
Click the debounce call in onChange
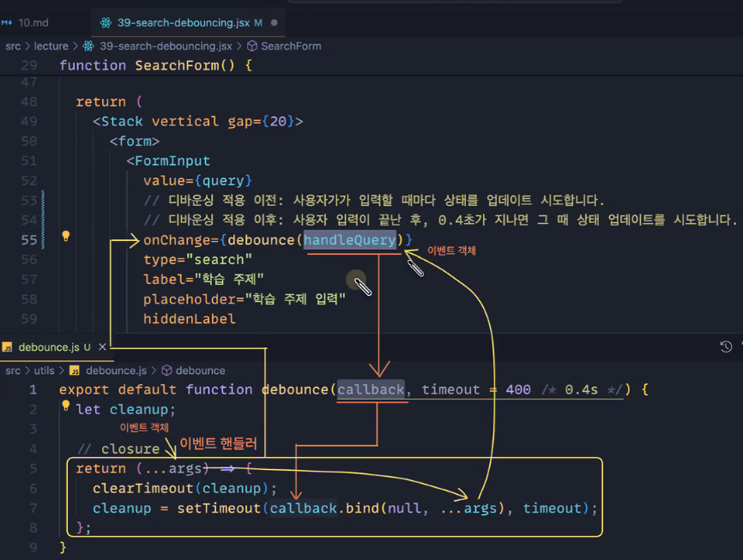click(261, 240)
